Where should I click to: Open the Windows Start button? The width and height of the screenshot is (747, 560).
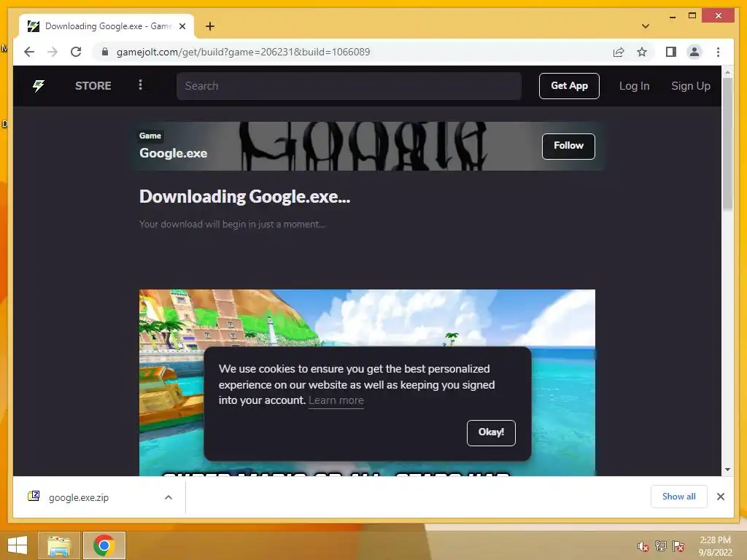(18, 545)
